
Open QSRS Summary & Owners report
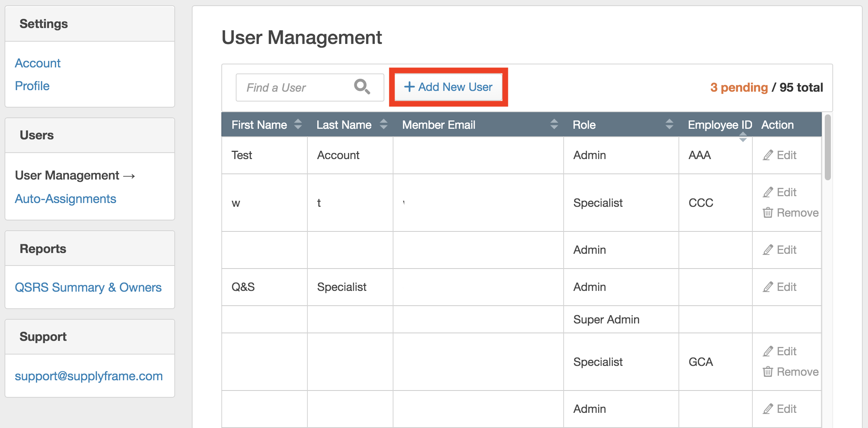click(88, 287)
